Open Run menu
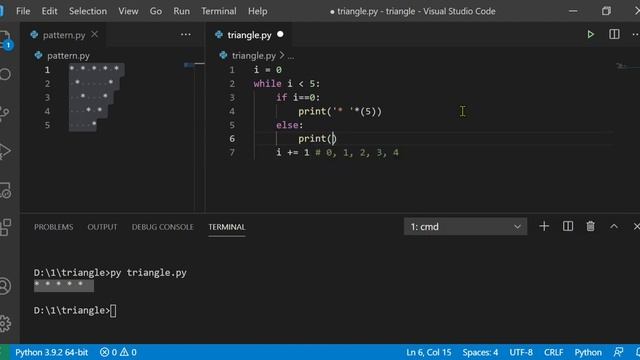640x360 pixels. pos(181,11)
